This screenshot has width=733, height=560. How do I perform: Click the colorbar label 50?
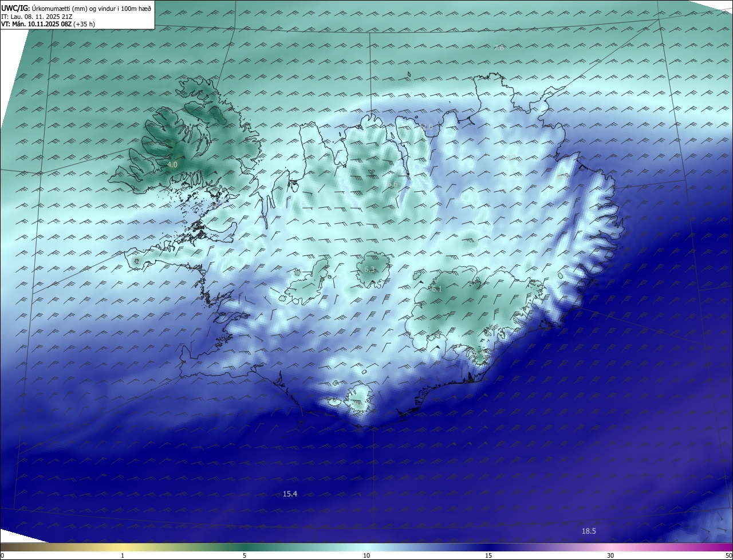728,555
